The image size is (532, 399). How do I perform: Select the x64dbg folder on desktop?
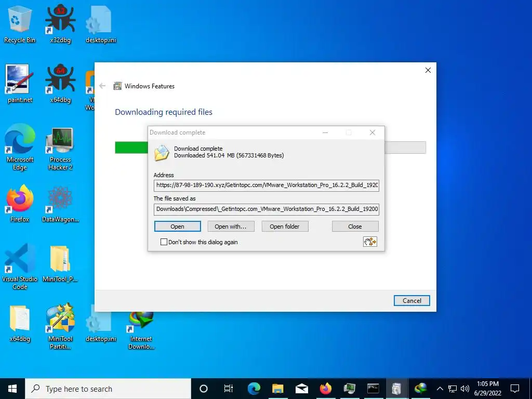(x=20, y=323)
